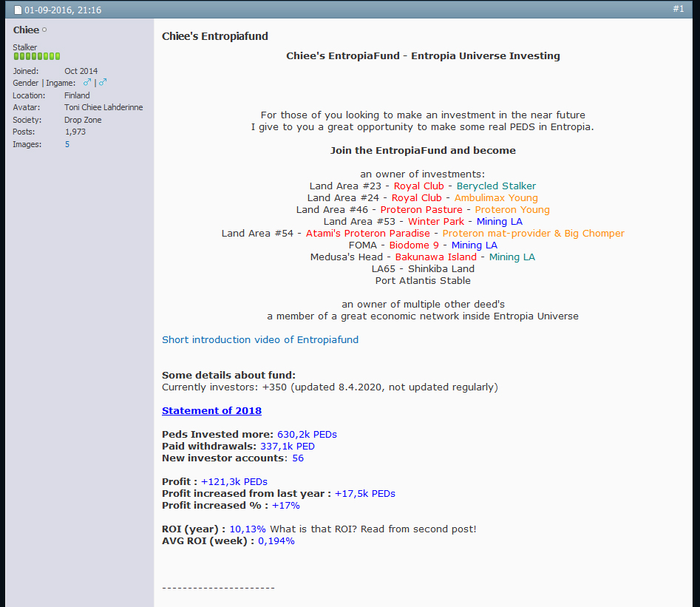The image size is (700, 607).
Task: Click Atami's Proteron Paradise text
Action: (367, 233)
